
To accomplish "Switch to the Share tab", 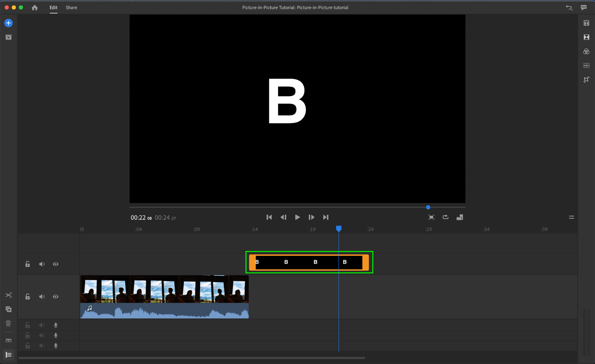I will click(x=71, y=7).
